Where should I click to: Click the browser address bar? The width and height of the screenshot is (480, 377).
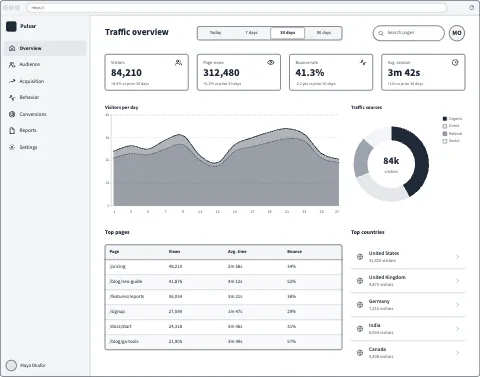pos(237,7)
